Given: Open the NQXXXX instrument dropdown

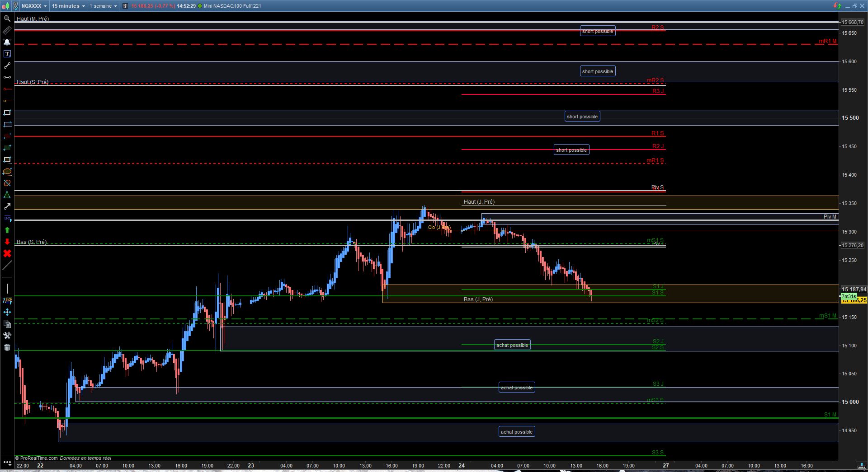Looking at the screenshot, I should (34, 6).
